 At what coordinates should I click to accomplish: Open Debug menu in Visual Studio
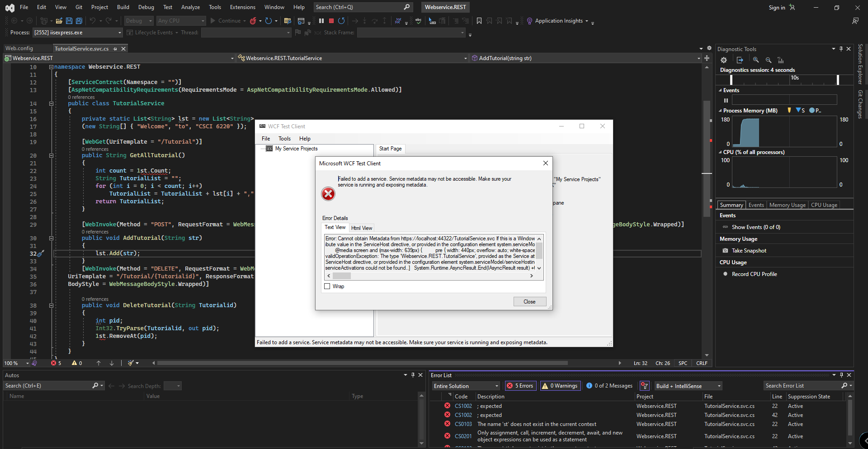pos(146,7)
